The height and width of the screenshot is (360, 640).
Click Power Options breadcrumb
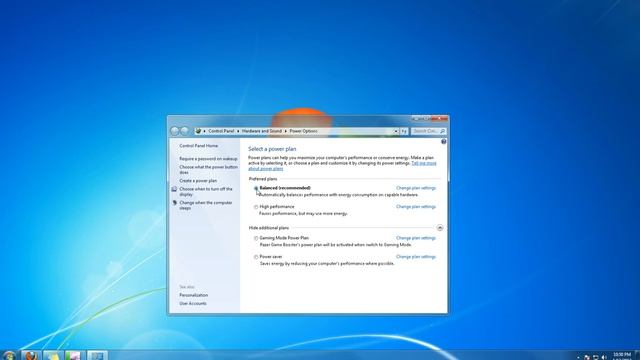303,131
